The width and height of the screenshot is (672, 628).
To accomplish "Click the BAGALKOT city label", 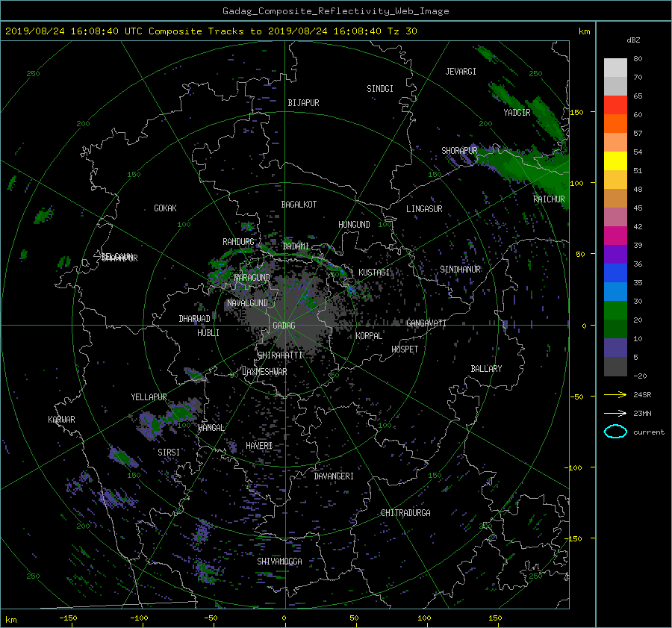I will (x=299, y=205).
